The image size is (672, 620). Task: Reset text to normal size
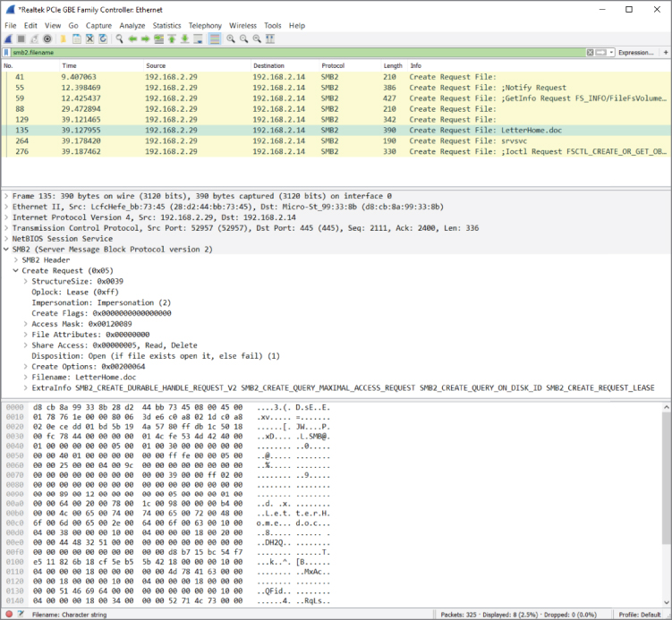(x=257, y=39)
